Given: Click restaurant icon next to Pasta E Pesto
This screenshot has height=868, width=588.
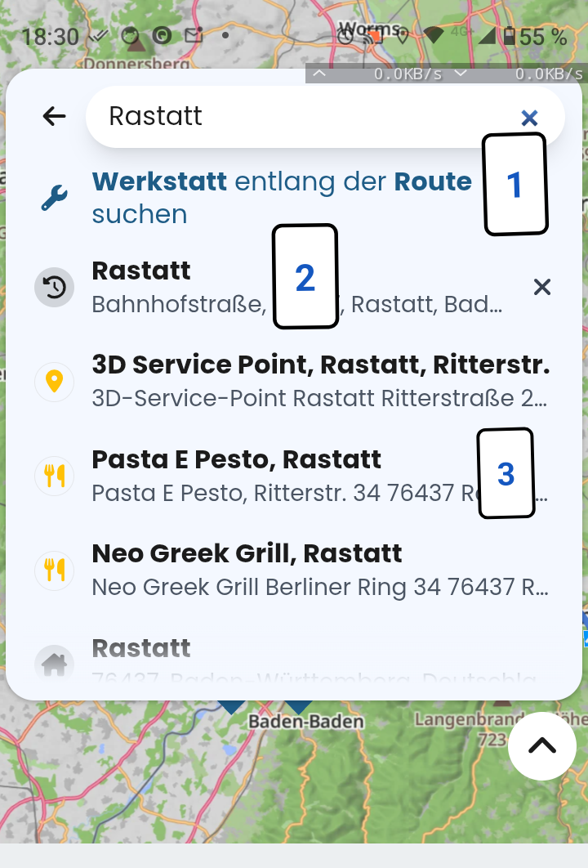Looking at the screenshot, I should click(54, 476).
